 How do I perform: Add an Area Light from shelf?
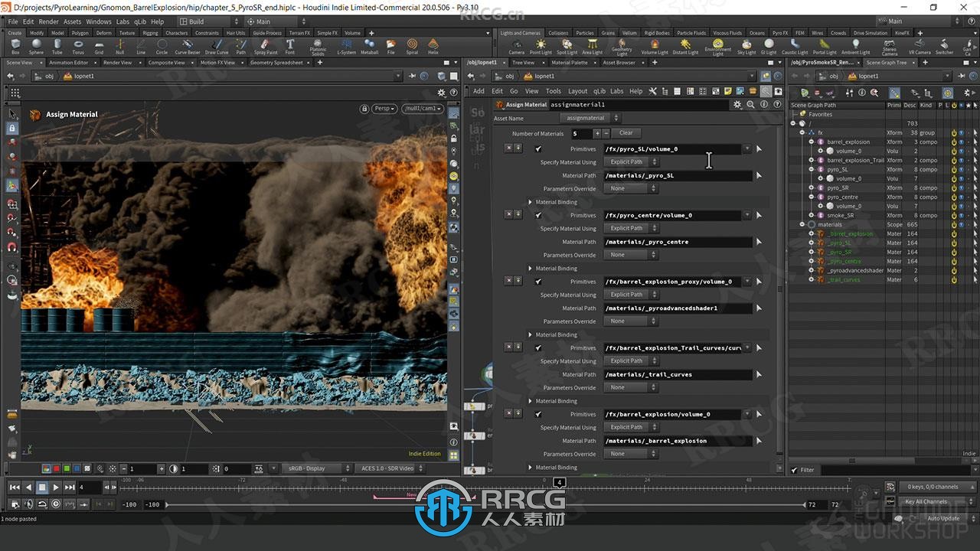(x=592, y=47)
